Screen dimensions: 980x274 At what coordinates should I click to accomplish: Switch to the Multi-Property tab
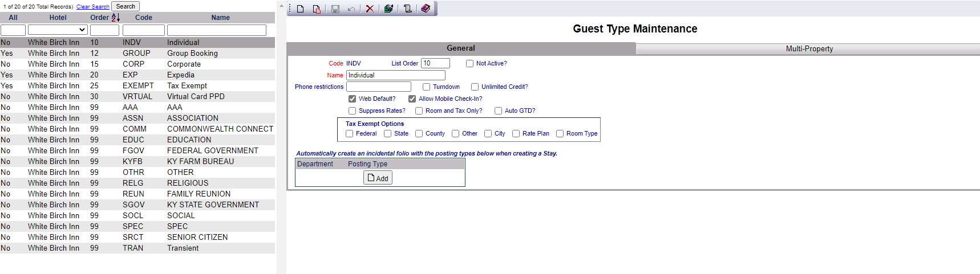point(809,49)
